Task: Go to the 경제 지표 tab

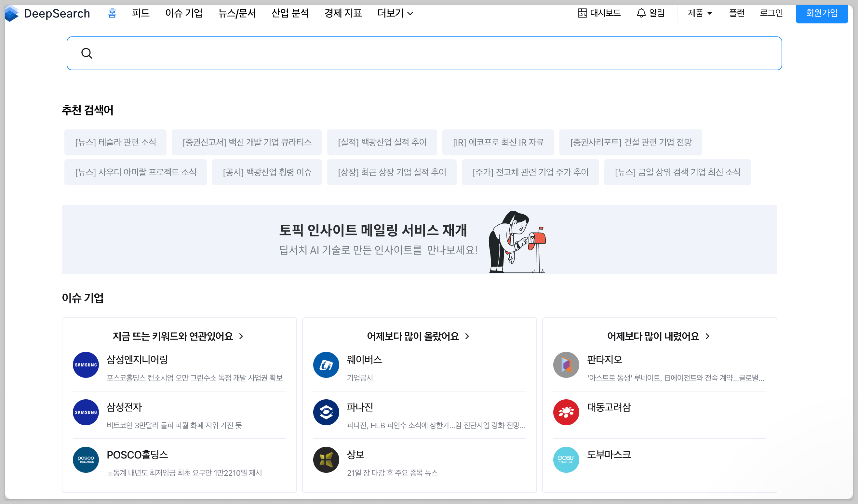Action: click(343, 13)
